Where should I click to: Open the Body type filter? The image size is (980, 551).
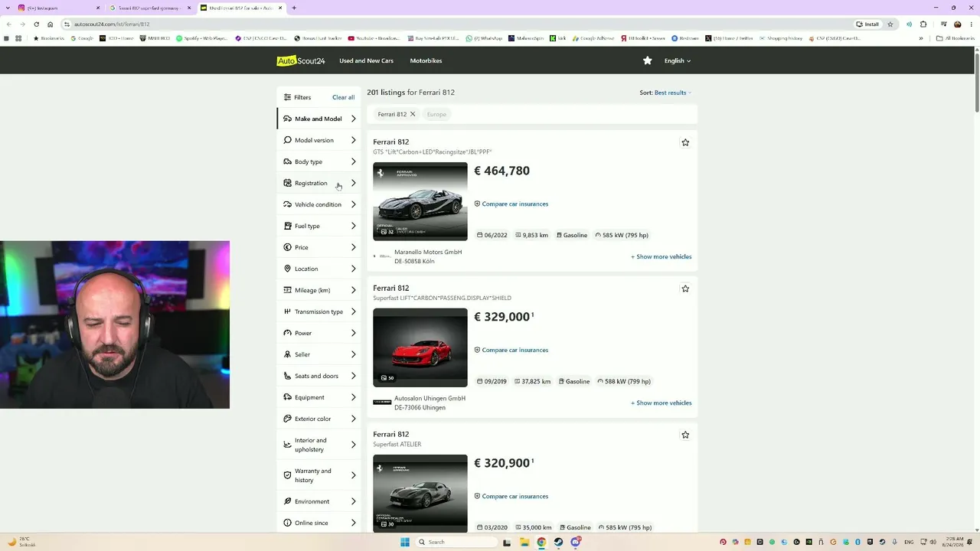(319, 161)
